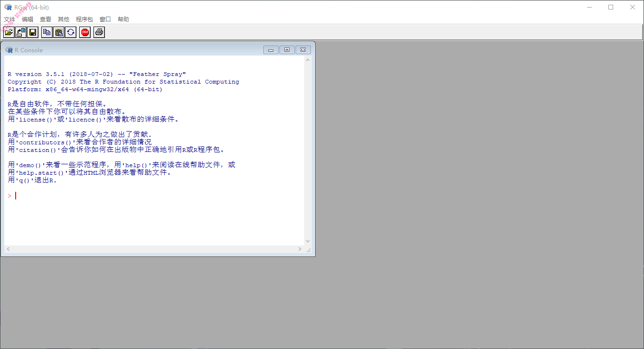Image resolution: width=644 pixels, height=349 pixels.
Task: Click the 'help.start()' text in console
Action: coord(42,173)
